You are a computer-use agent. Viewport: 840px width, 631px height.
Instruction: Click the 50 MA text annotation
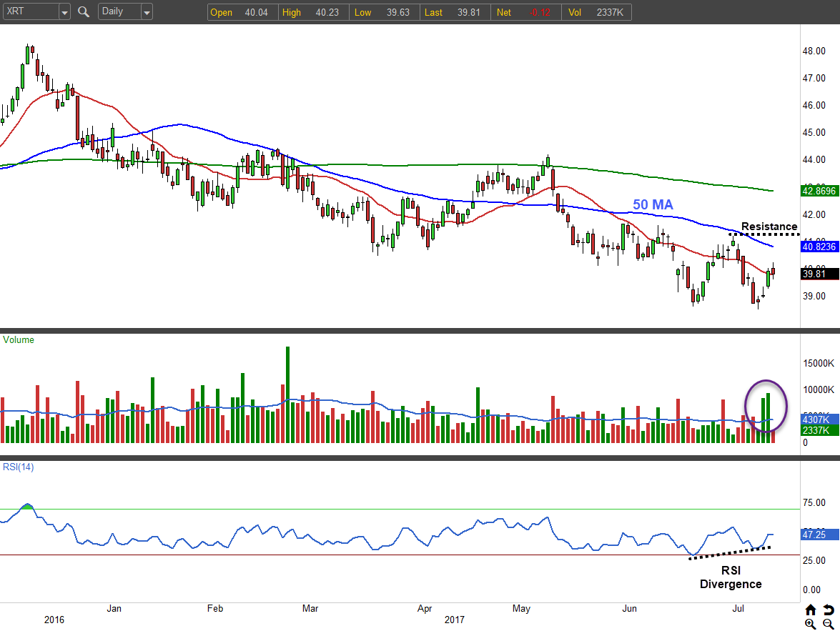pos(653,205)
